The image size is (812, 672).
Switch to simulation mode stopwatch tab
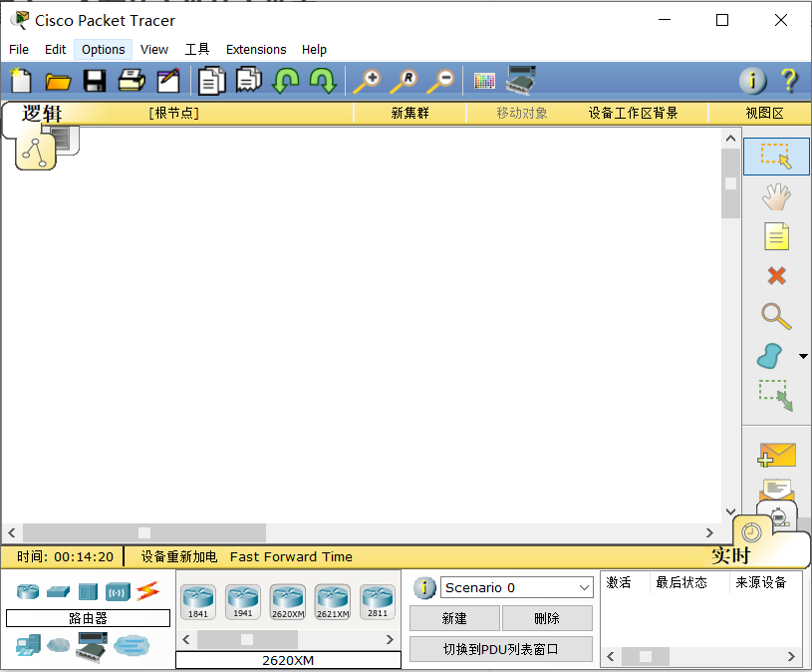click(779, 516)
